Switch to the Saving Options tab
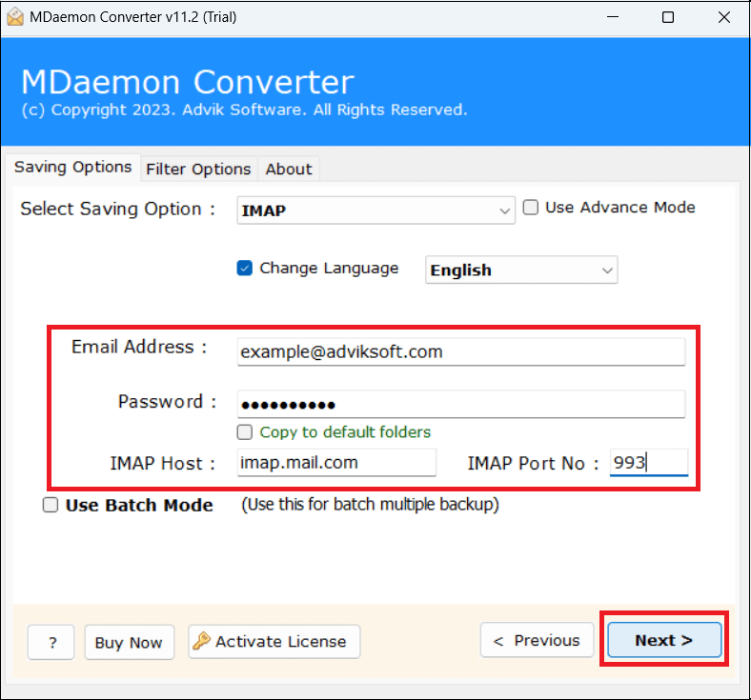This screenshot has width=751, height=700. (x=72, y=167)
